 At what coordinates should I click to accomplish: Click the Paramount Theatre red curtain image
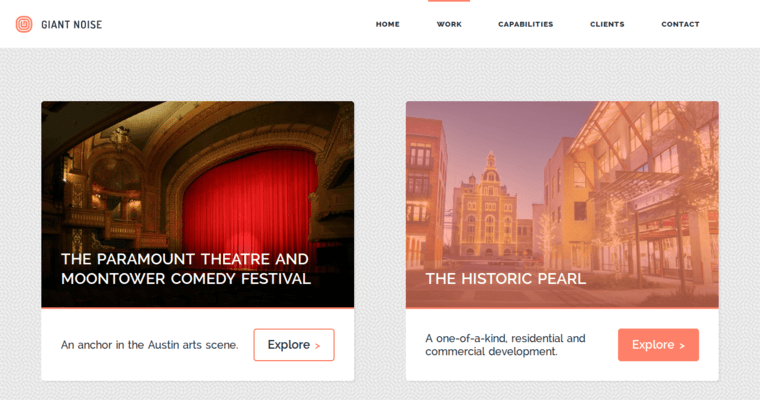[198, 204]
